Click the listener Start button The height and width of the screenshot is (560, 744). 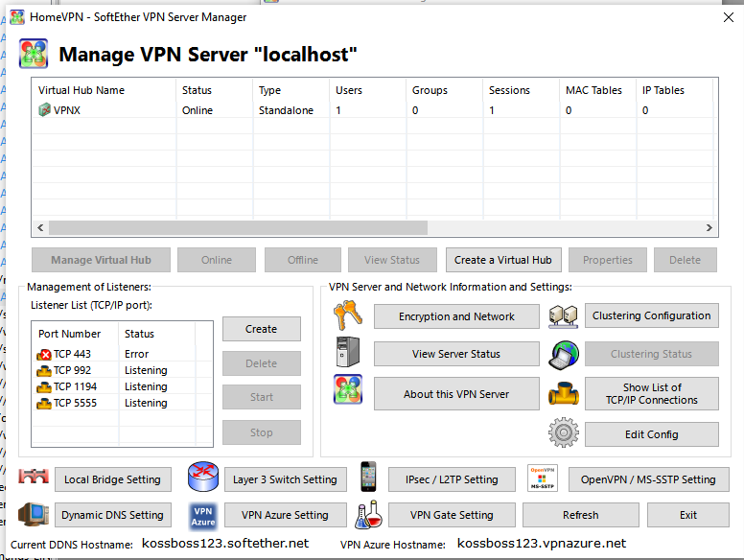coord(262,397)
